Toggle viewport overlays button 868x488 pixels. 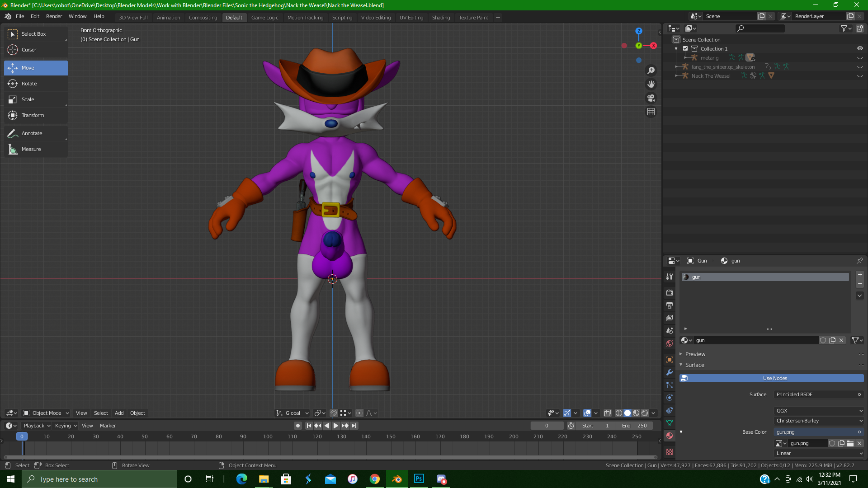pyautogui.click(x=587, y=413)
